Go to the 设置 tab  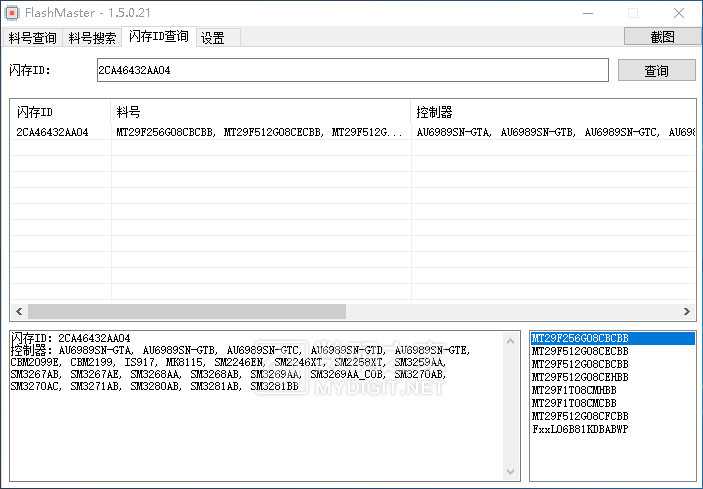(x=218, y=38)
